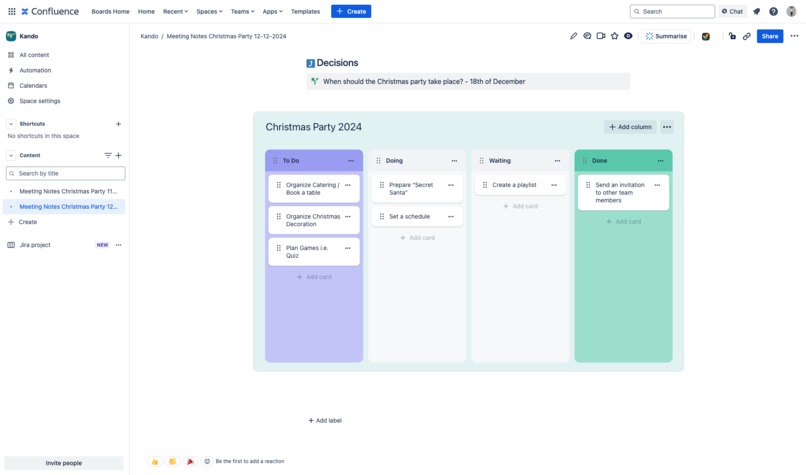
Task: Open menu for Create a playlist card
Action: (x=554, y=185)
